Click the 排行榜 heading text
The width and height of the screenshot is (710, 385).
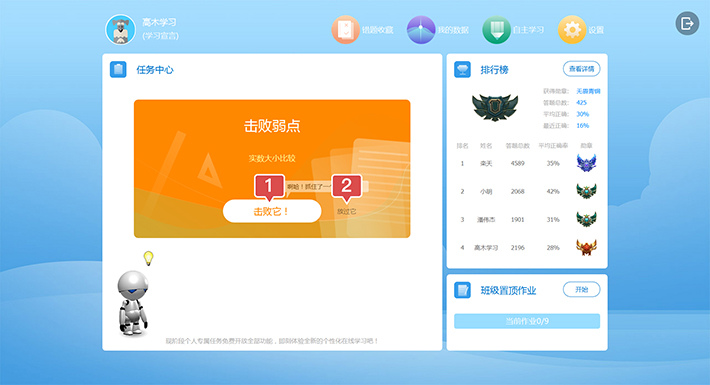pos(494,70)
